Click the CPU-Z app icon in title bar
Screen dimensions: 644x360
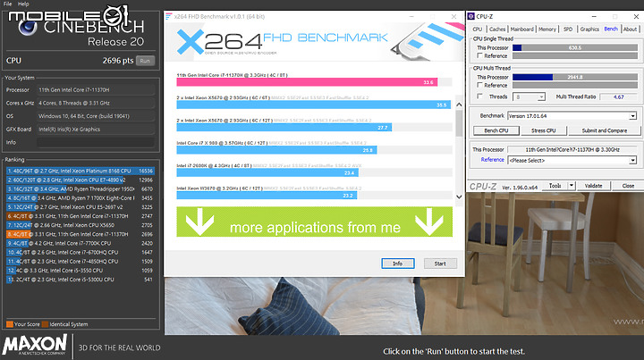point(471,16)
